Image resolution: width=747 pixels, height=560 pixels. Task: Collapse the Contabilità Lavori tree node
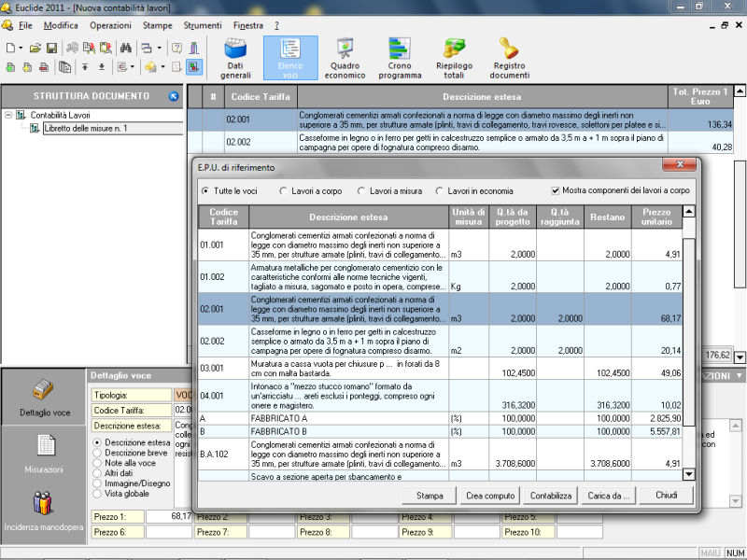8,115
